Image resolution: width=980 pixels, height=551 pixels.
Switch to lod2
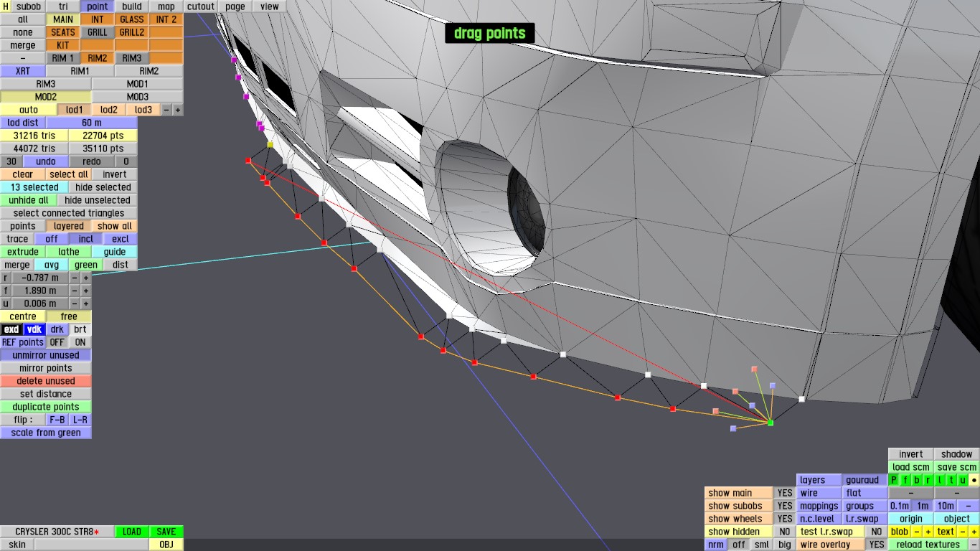coord(109,110)
